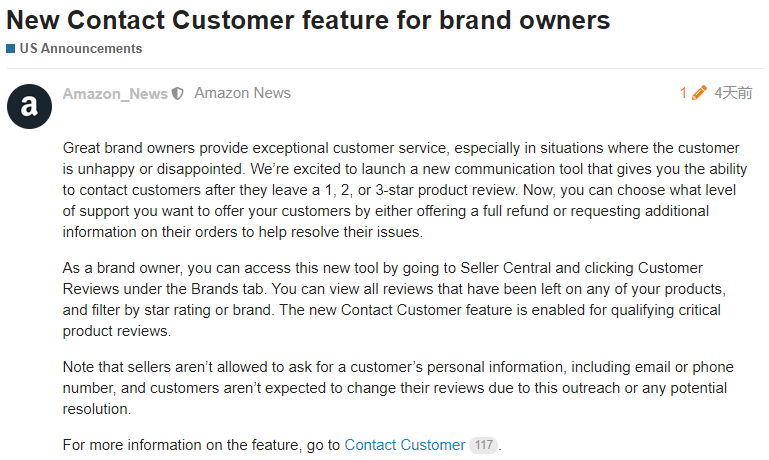Image resolution: width=769 pixels, height=460 pixels.
Task: Click the Amazon avatar profile picture
Action: tap(29, 105)
